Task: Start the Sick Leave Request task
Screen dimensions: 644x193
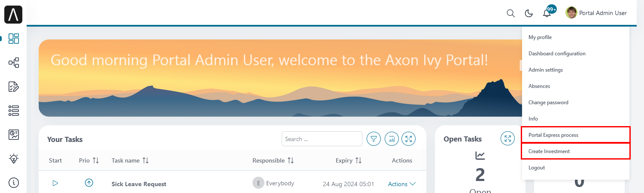Action: pyautogui.click(x=55, y=183)
